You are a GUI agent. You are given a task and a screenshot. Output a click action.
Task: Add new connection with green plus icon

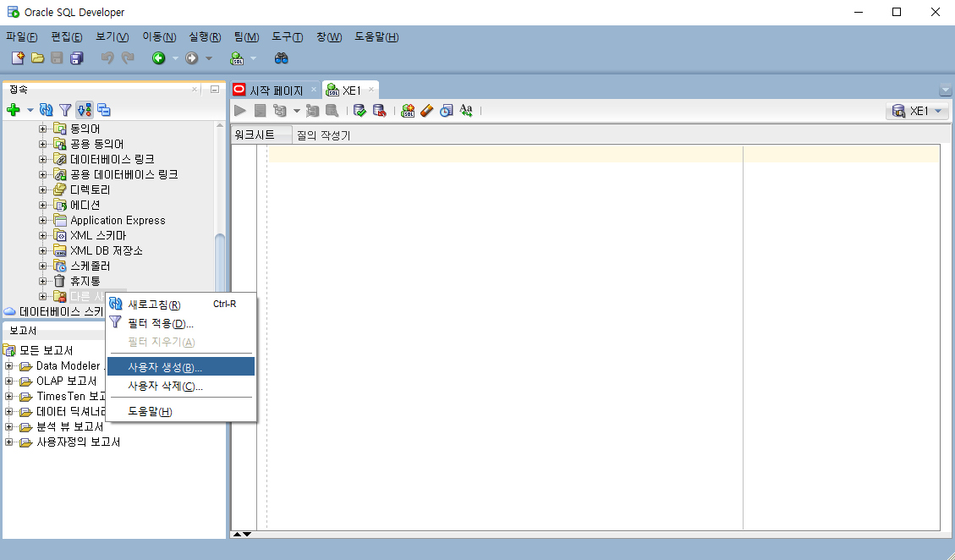click(x=14, y=110)
